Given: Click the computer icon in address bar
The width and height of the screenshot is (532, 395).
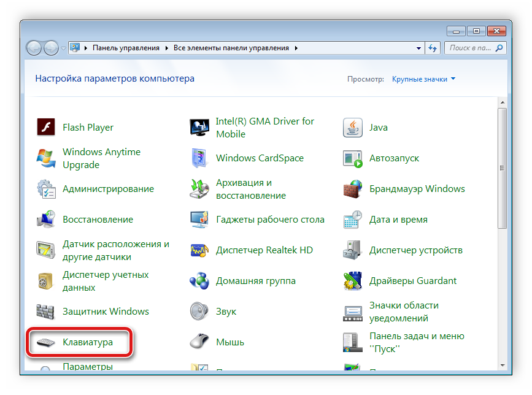Looking at the screenshot, I should coord(75,47).
